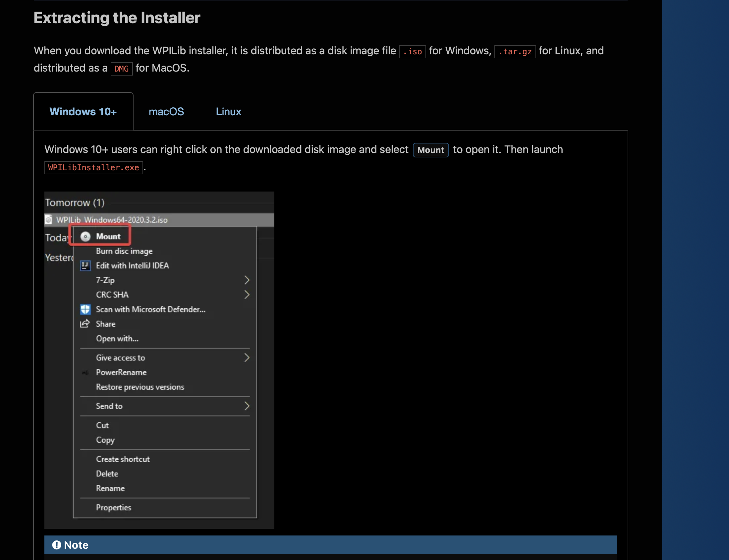Expand the CRC SHA submenu arrow

(247, 295)
